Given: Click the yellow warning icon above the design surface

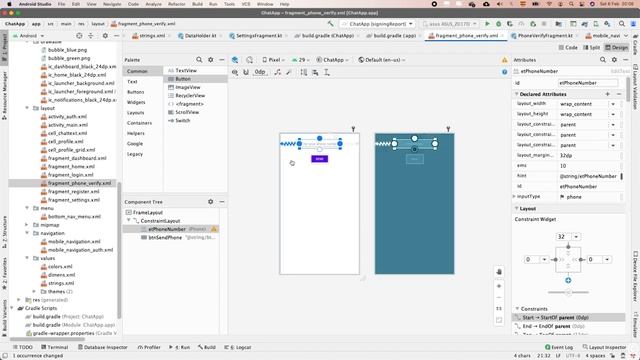Looking at the screenshot, I should pyautogui.click(x=504, y=60).
